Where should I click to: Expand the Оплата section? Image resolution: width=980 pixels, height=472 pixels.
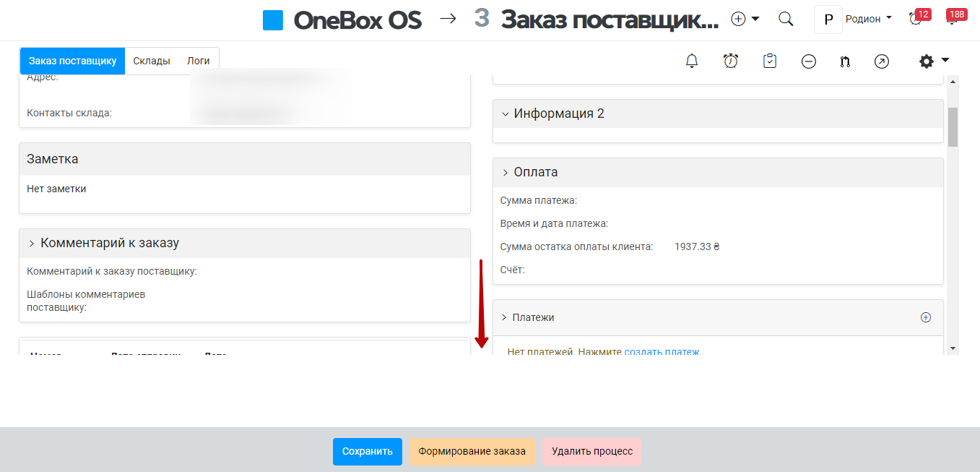[x=506, y=173]
